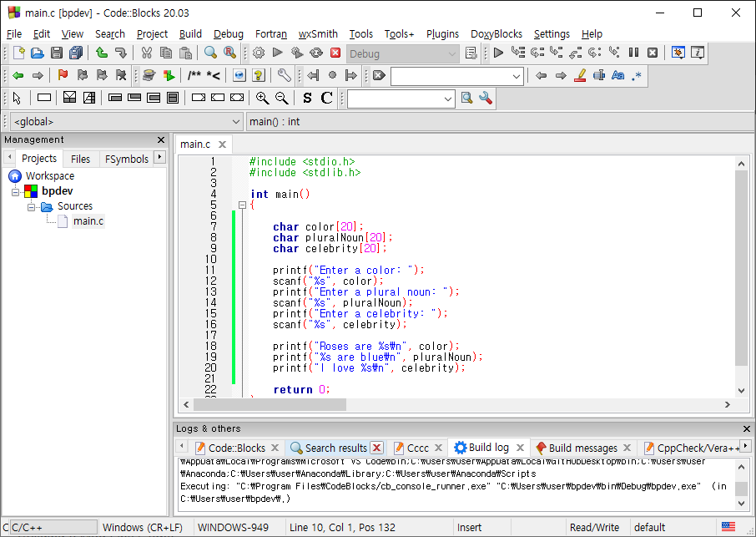Click the main() : int function field

point(500,122)
